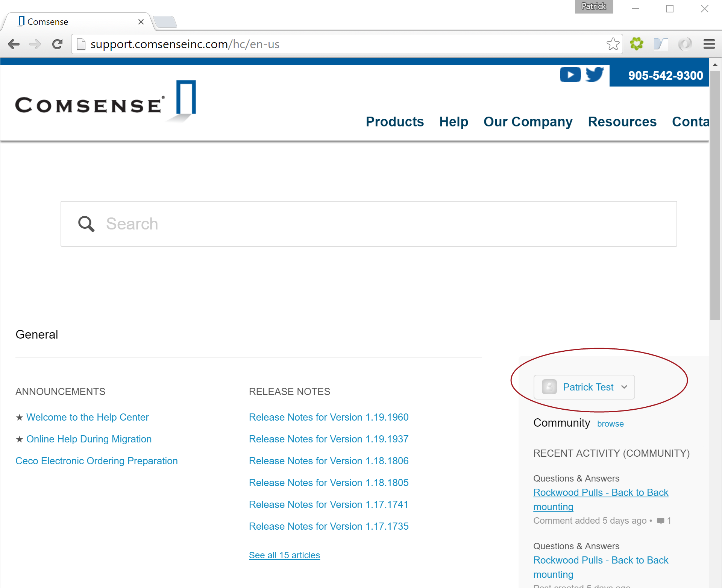The width and height of the screenshot is (722, 588).
Task: Close the Comsense tab
Action: tap(141, 22)
